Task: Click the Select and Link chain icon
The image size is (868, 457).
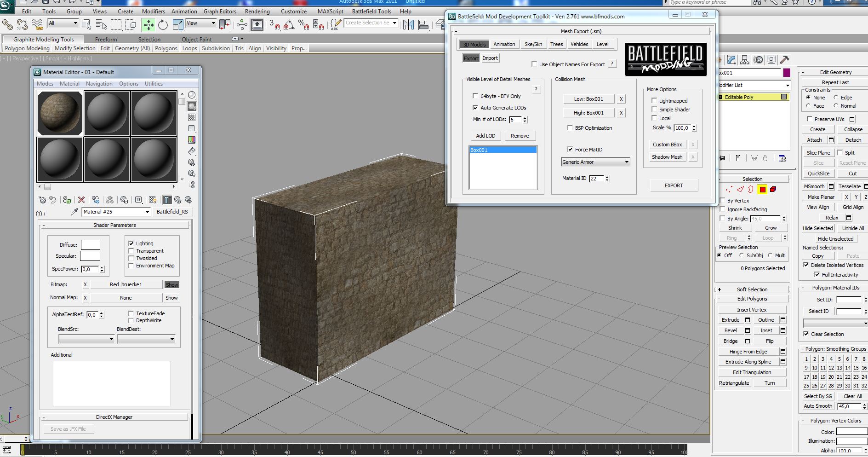Action: (7, 24)
